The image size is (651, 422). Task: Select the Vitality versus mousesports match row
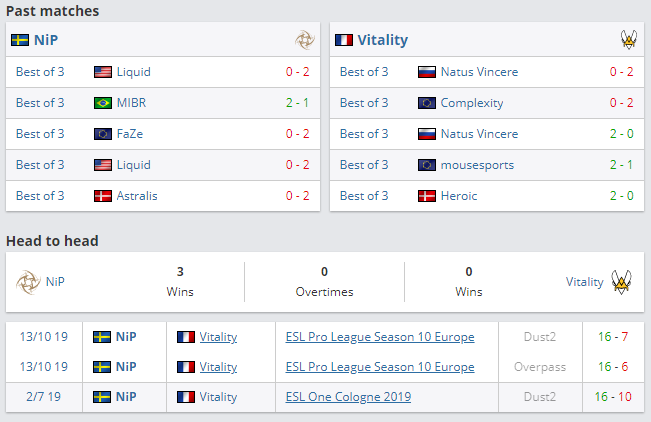(x=487, y=165)
